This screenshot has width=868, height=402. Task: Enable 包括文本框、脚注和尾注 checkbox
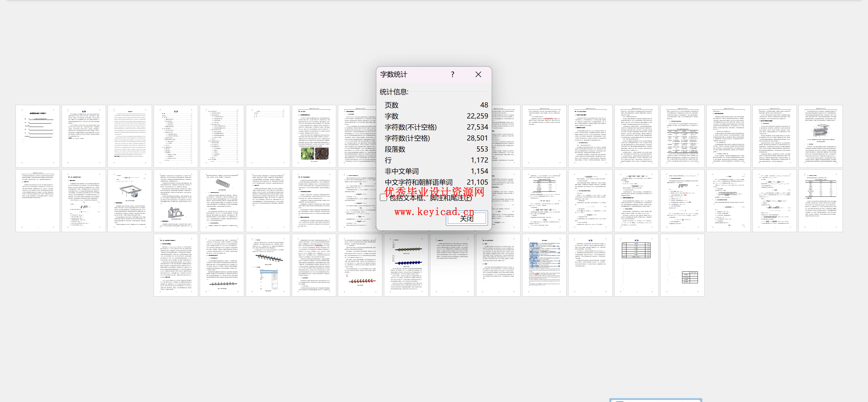[383, 198]
